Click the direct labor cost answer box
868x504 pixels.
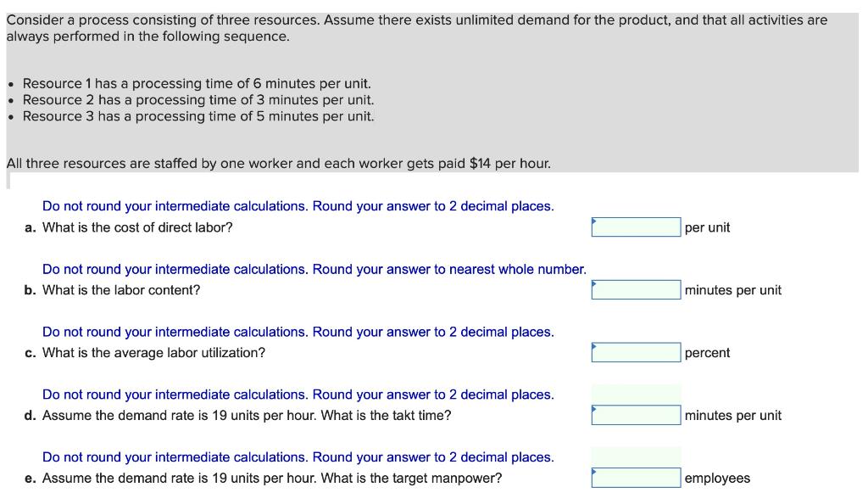click(x=637, y=226)
